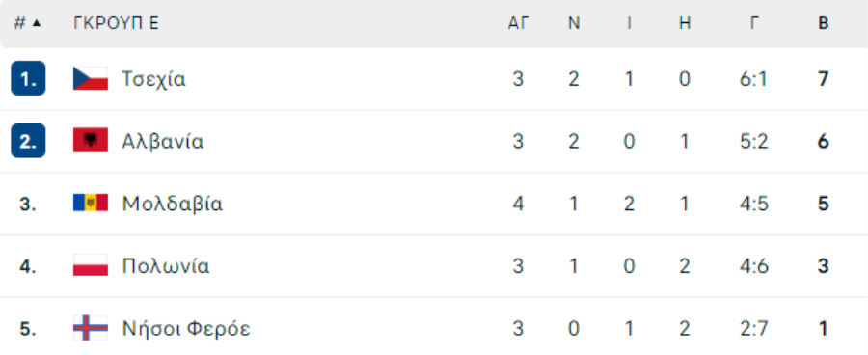Sort table by the Γ goals column header
Screen dimensions: 868x355
coord(754,23)
